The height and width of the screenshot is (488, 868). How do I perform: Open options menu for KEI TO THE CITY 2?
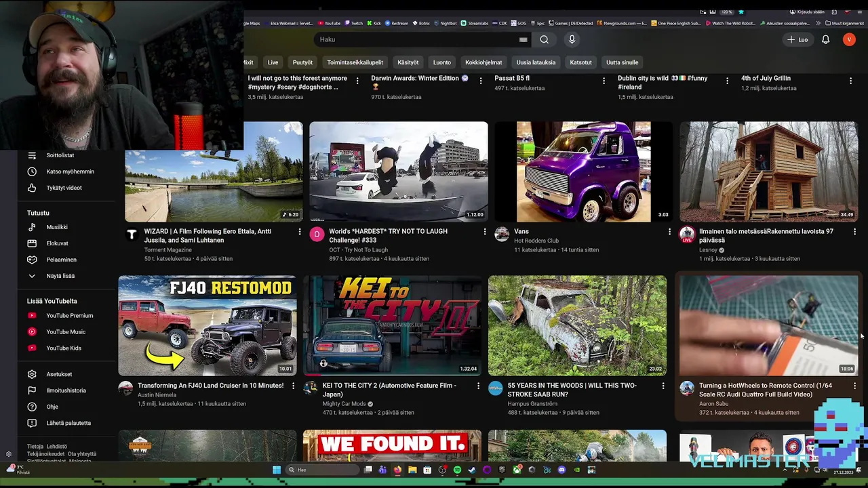pos(478,386)
